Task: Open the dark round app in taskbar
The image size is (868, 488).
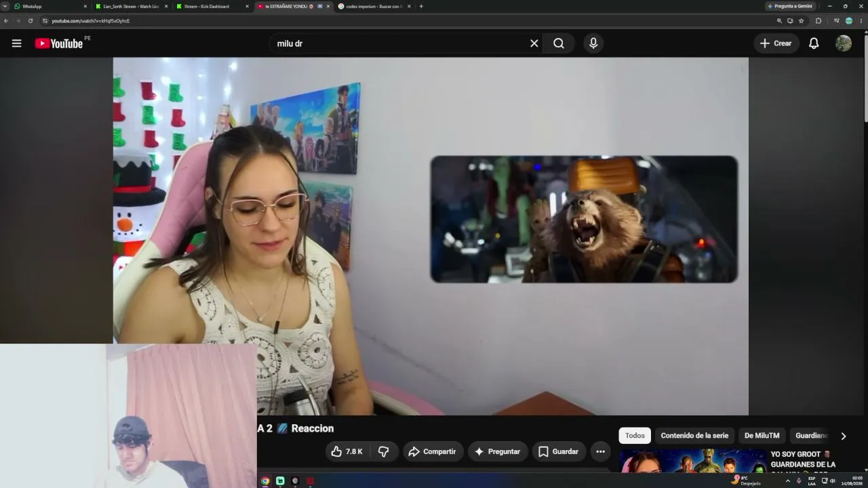Action: (x=295, y=481)
